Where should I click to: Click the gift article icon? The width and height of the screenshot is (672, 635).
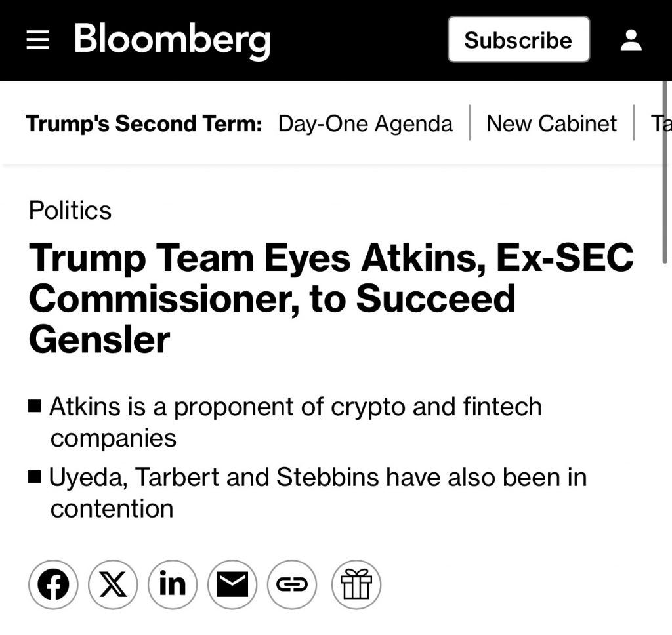pos(356,584)
